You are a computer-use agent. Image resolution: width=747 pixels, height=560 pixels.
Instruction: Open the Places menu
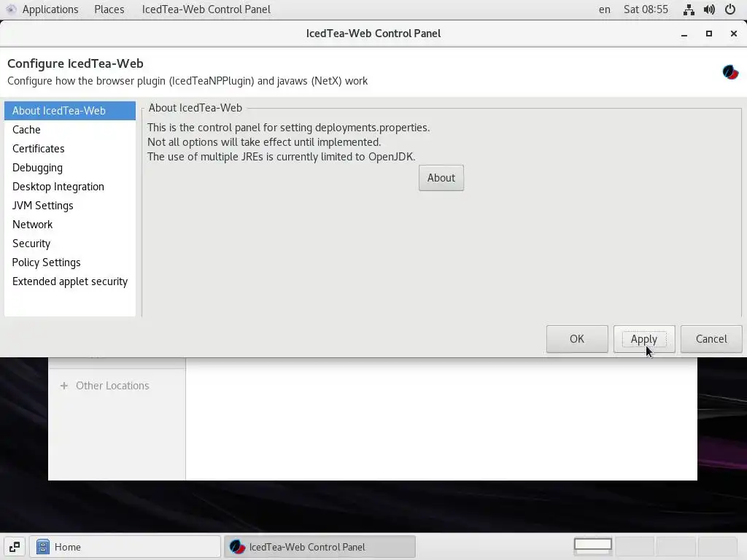(x=109, y=9)
